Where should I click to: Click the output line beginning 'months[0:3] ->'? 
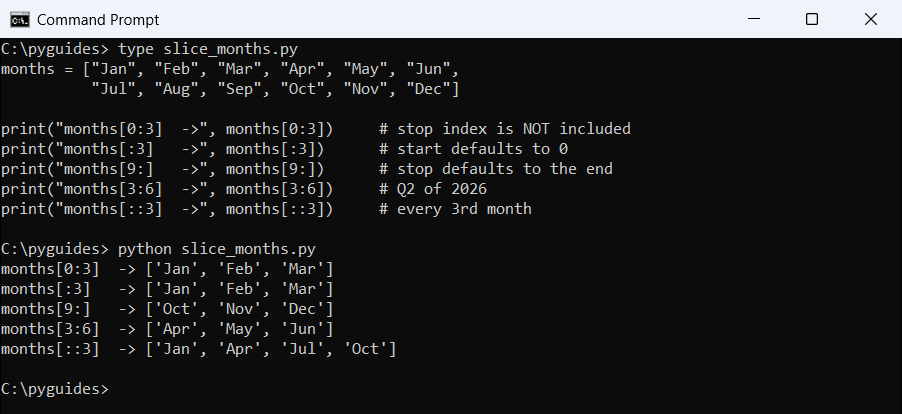pyautogui.click(x=167, y=270)
